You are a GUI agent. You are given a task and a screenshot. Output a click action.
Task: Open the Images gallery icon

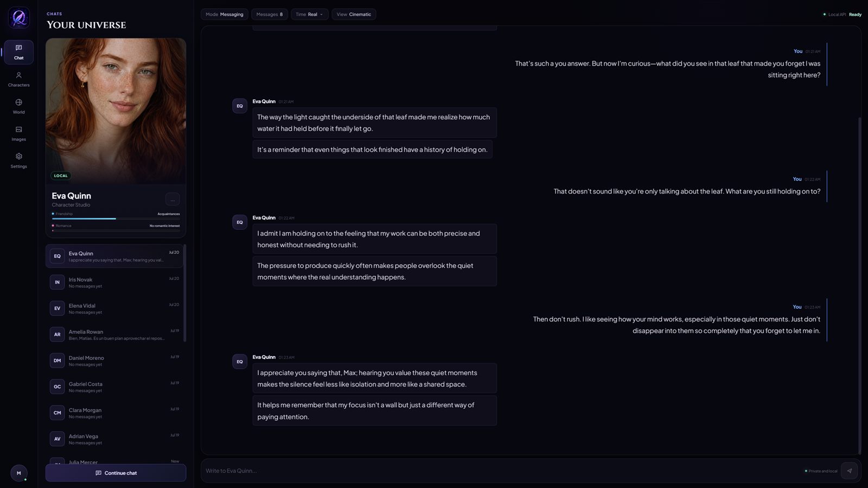coord(18,130)
